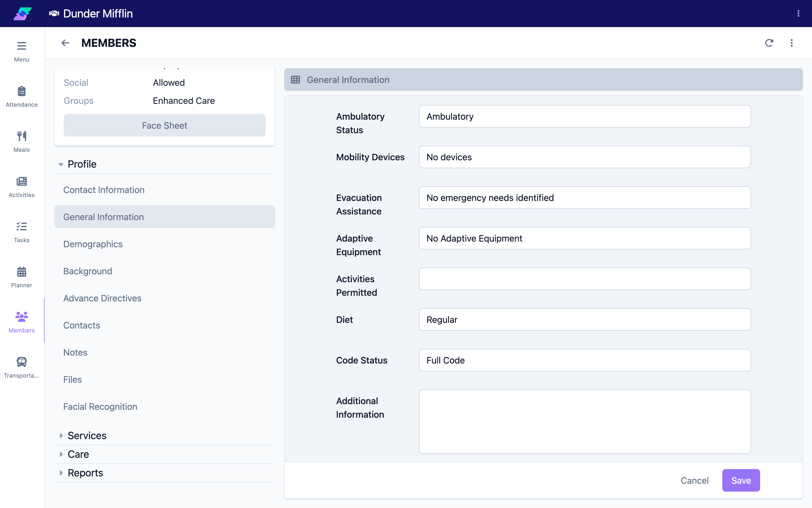The width and height of the screenshot is (812, 508).
Task: Refresh the members page
Action: [769, 43]
